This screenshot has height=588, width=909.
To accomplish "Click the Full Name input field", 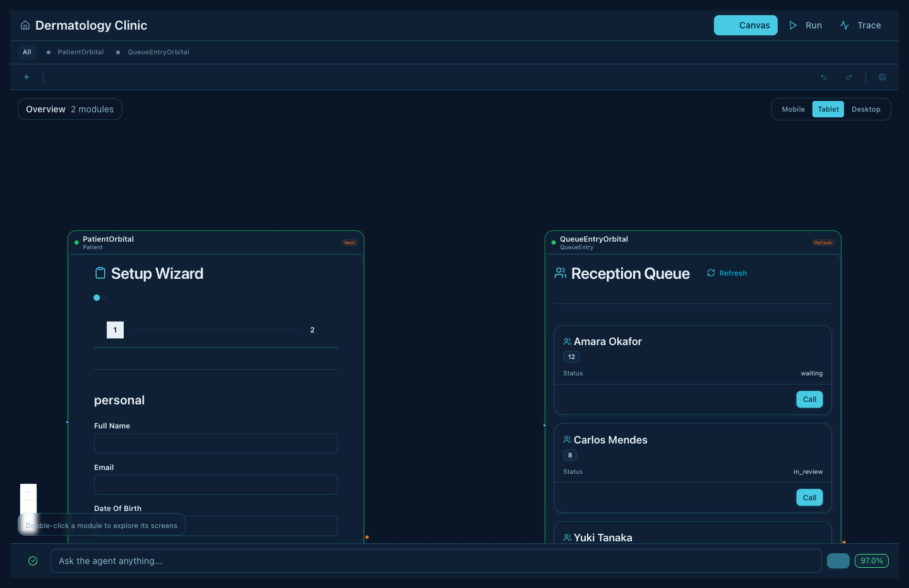I will click(x=216, y=444).
